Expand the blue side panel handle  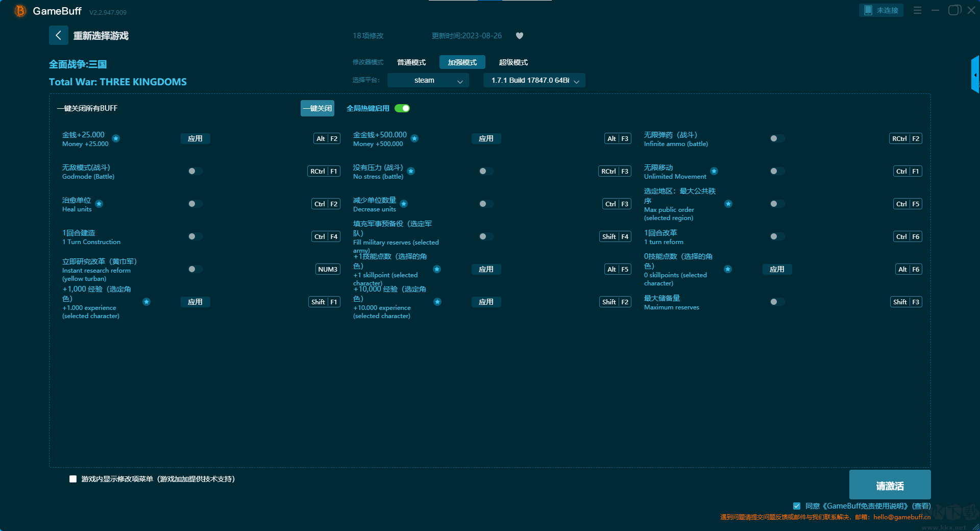975,75
